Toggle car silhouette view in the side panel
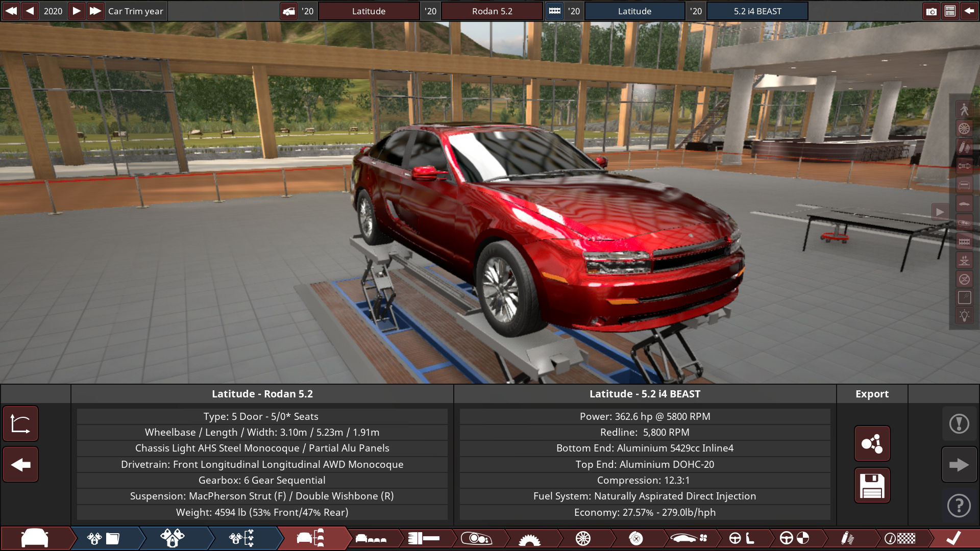This screenshot has width=980, height=551. pyautogui.click(x=964, y=204)
